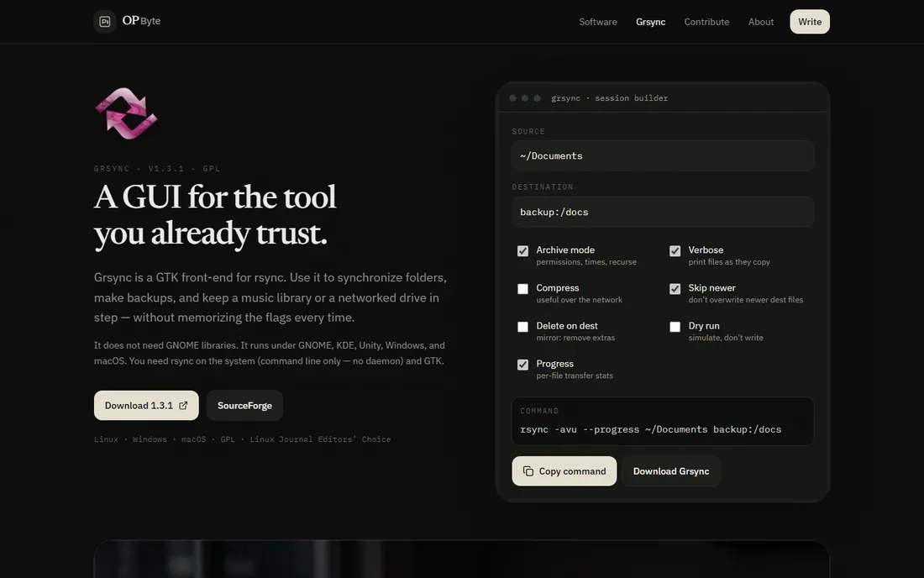Click the 'per-file transfer stats' description
Screen dimensions: 924x578
[575, 376]
